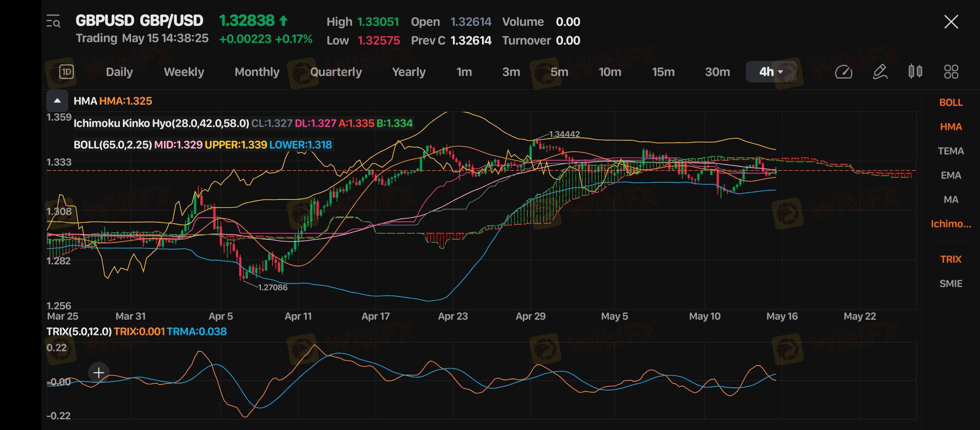980x430 pixels.
Task: Switch to the Weekly timeframe tab
Action: coord(184,72)
